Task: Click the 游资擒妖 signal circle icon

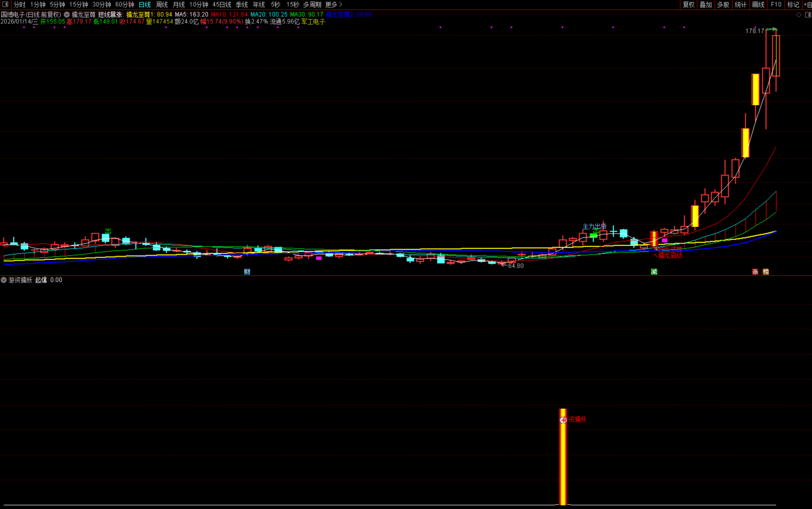Action: coord(563,420)
